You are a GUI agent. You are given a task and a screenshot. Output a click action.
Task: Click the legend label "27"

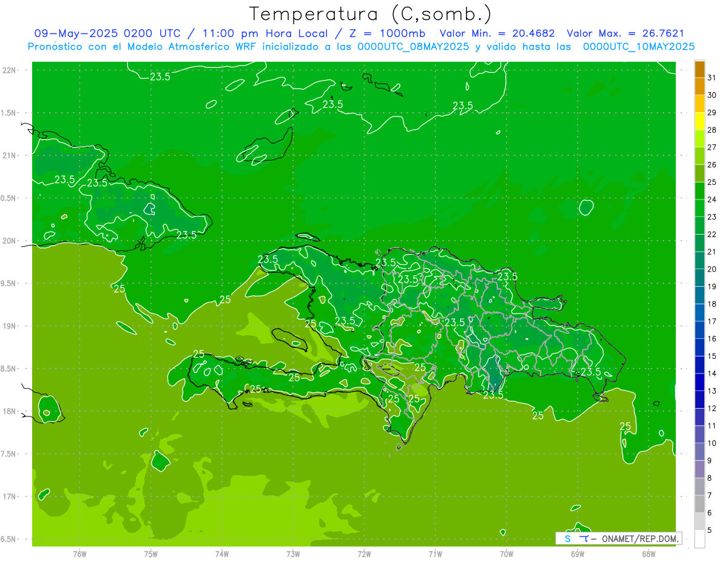pyautogui.click(x=712, y=147)
